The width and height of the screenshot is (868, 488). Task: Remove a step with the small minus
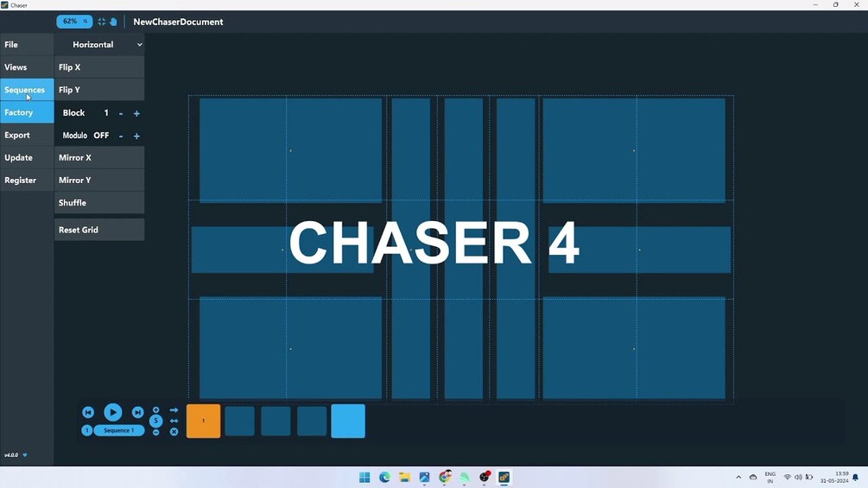[156, 432]
